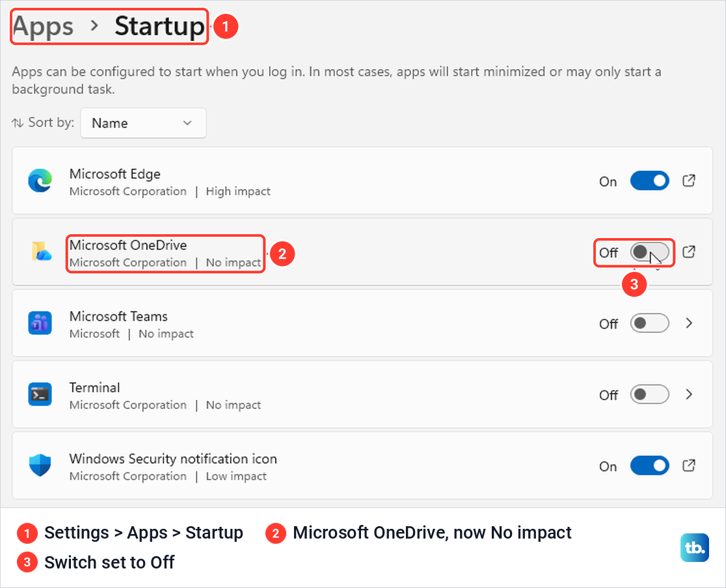Click the Microsoft OneDrive app icon
Screen dimensions: 726x588
(x=41, y=252)
